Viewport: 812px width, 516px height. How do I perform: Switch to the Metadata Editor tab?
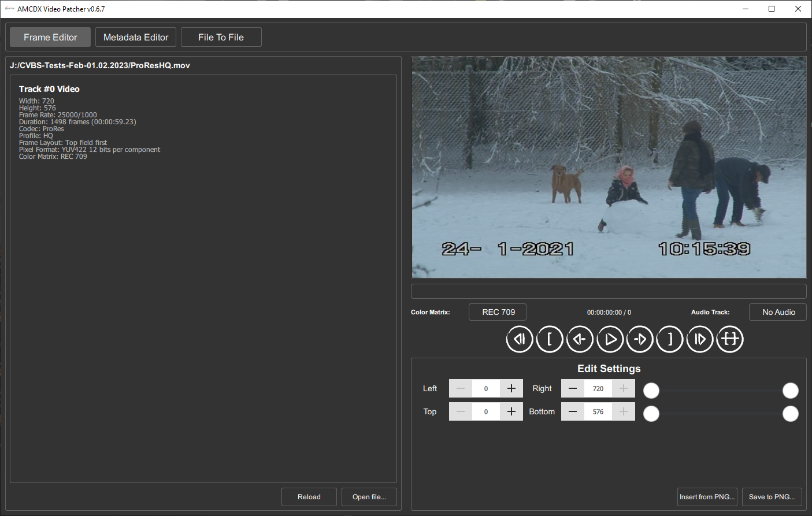click(x=136, y=37)
